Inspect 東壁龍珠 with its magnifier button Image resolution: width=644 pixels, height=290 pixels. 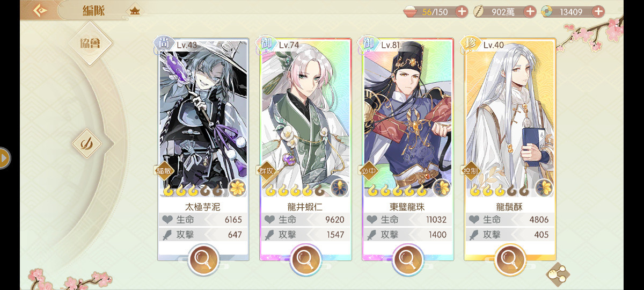click(x=408, y=260)
